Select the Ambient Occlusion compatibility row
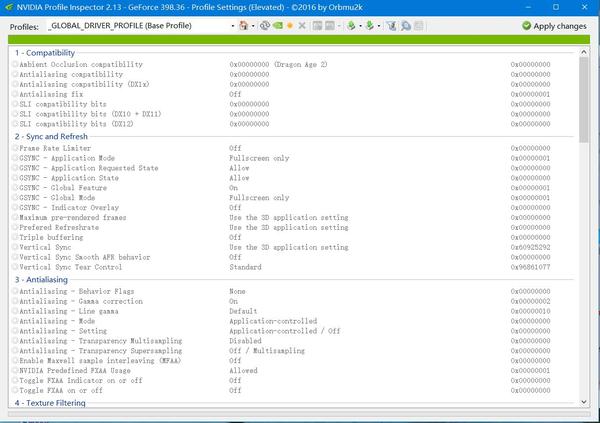The image size is (600, 423). 293,64
